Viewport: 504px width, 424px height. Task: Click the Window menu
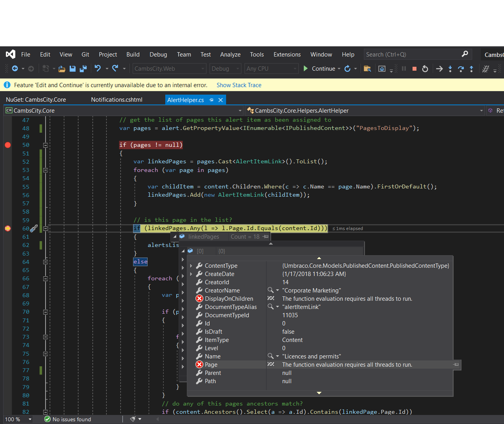point(321,55)
